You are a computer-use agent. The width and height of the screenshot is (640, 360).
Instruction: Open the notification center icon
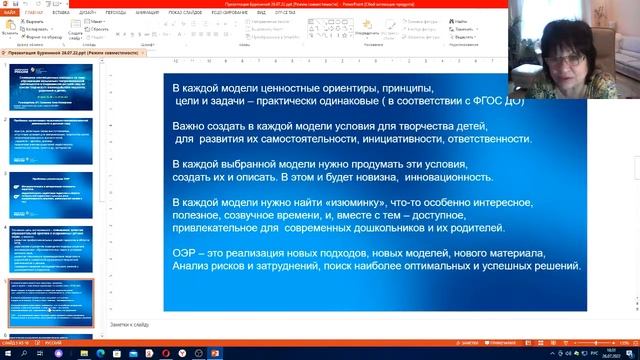click(x=630, y=353)
